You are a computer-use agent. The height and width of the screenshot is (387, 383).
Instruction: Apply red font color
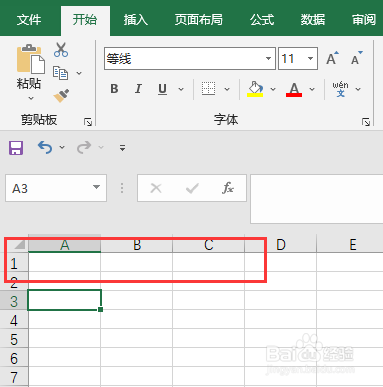[294, 89]
